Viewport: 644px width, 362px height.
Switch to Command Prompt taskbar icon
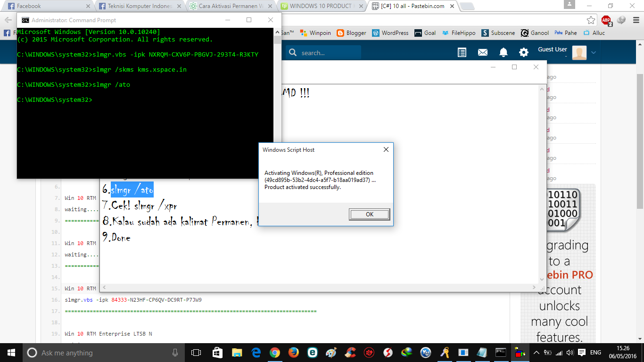tap(501, 353)
